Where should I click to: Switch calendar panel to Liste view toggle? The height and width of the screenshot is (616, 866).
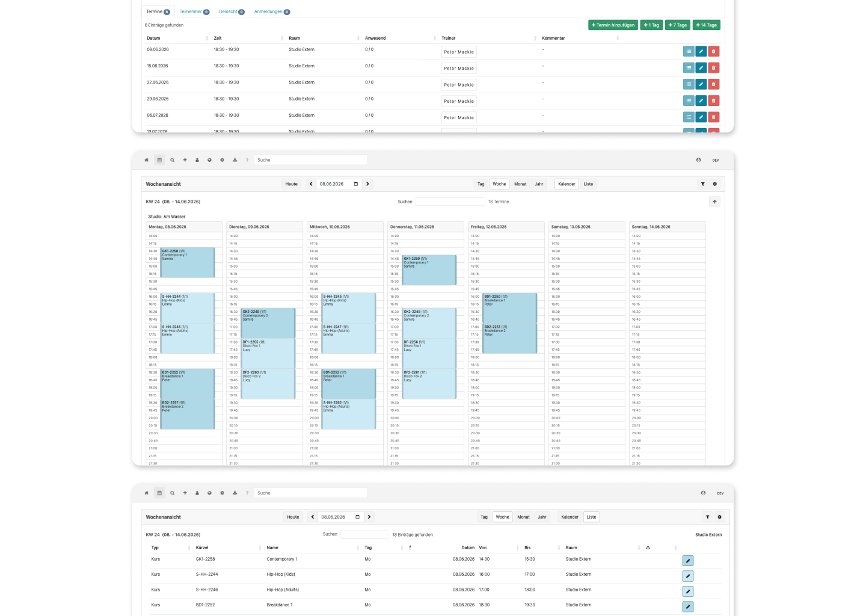[x=588, y=184]
